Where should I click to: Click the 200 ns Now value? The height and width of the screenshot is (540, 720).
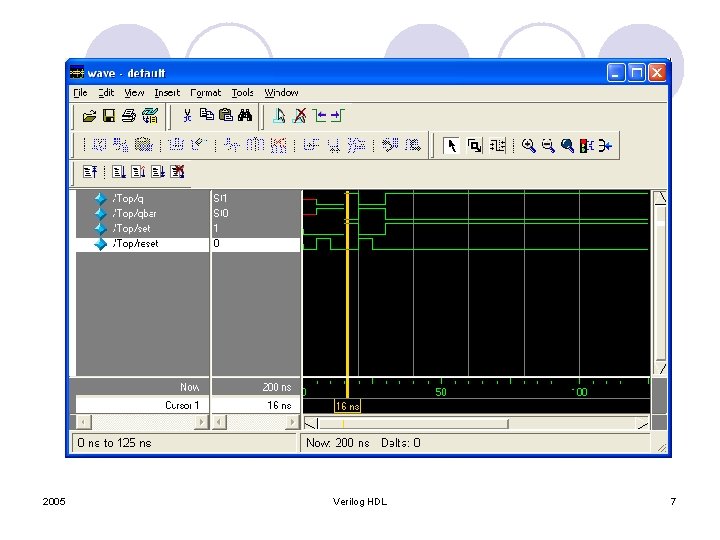277,388
